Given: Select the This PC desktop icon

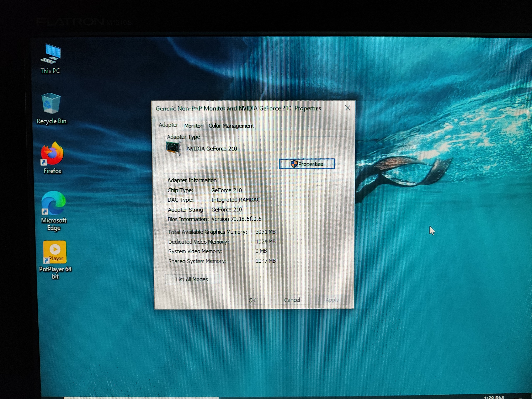Looking at the screenshot, I should click(50, 58).
